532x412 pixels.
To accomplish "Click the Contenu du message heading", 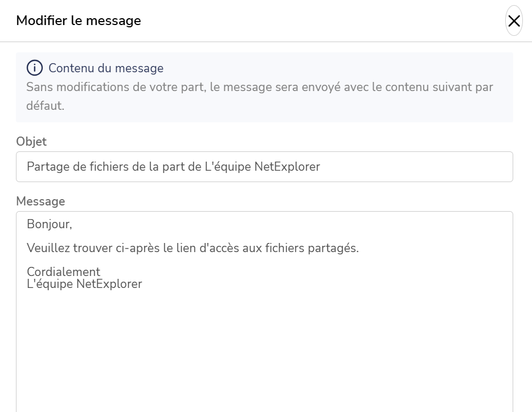I will [x=106, y=68].
